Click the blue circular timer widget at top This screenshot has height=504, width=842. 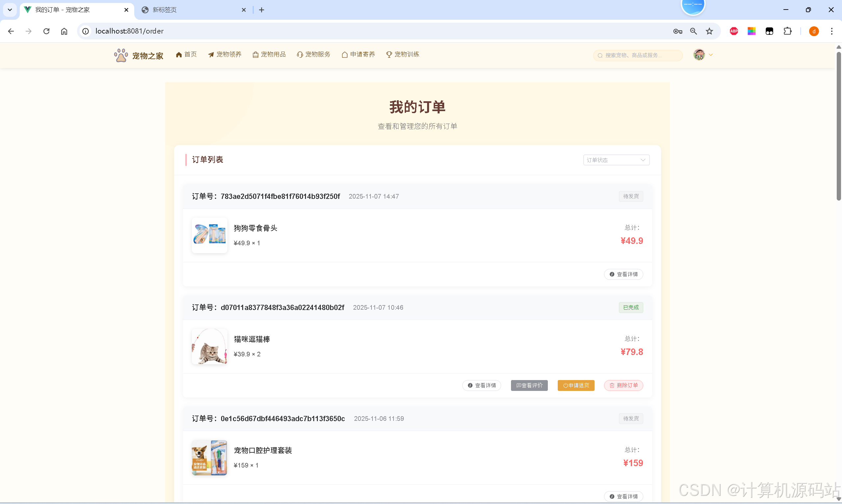[693, 6]
